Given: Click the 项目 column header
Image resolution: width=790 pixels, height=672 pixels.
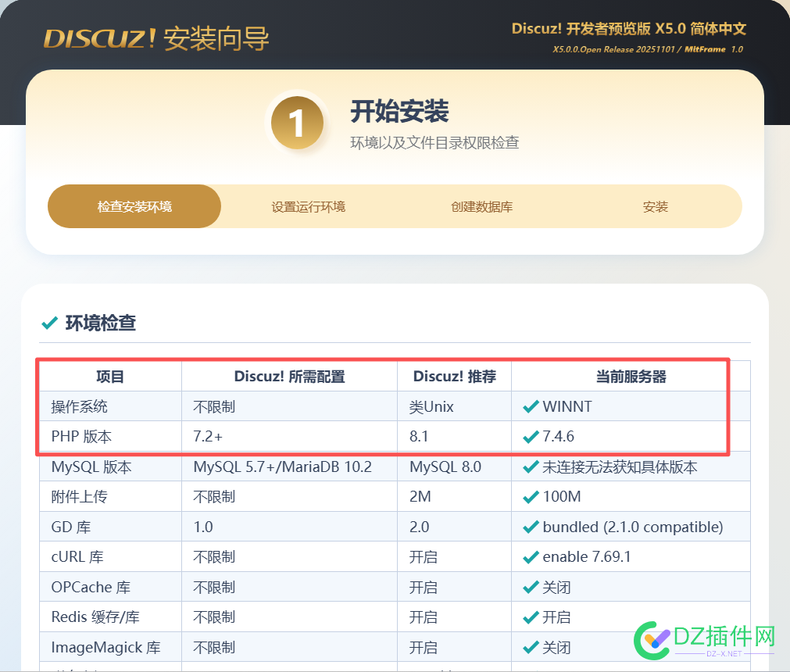Looking at the screenshot, I should click(110, 377).
